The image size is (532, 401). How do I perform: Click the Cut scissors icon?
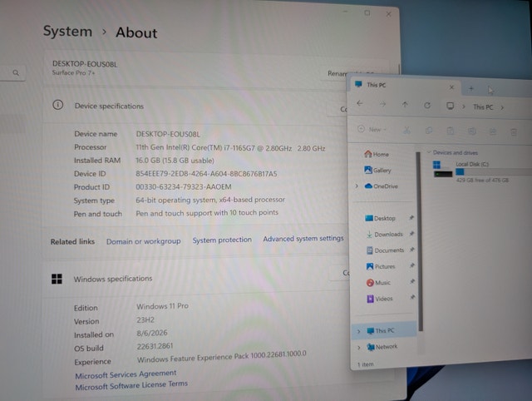coord(406,130)
